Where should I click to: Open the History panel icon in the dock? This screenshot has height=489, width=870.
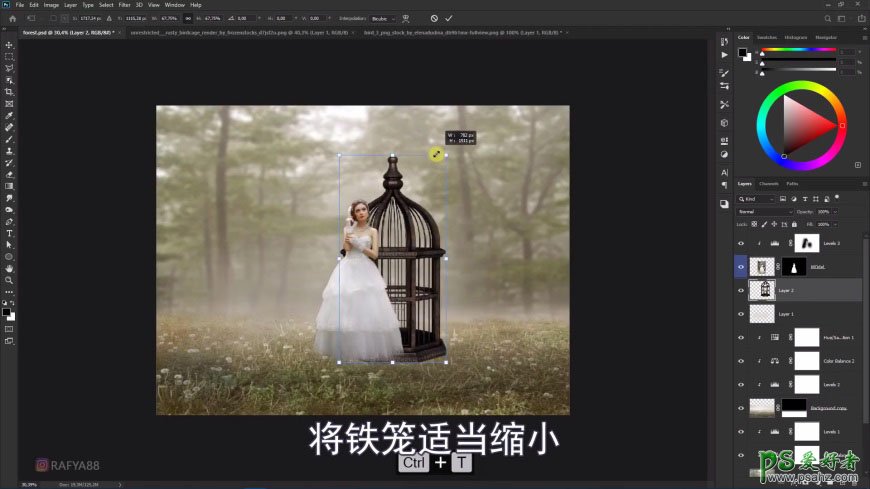[x=724, y=42]
